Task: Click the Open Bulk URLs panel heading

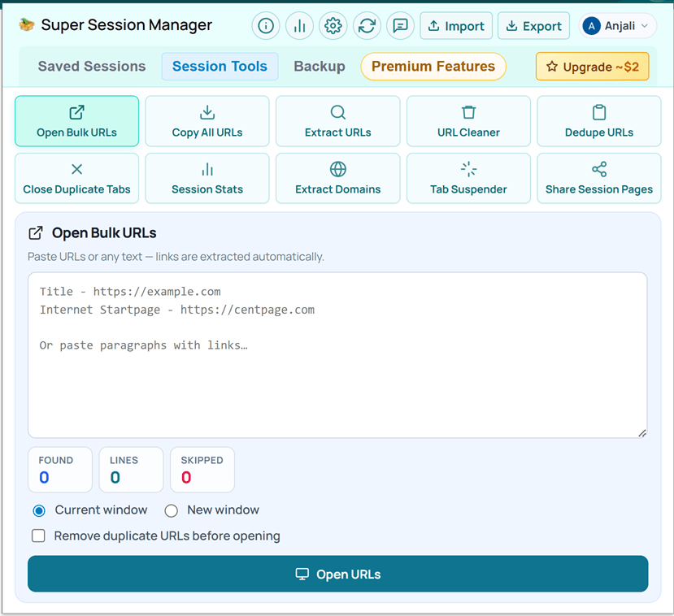Action: 104,232
